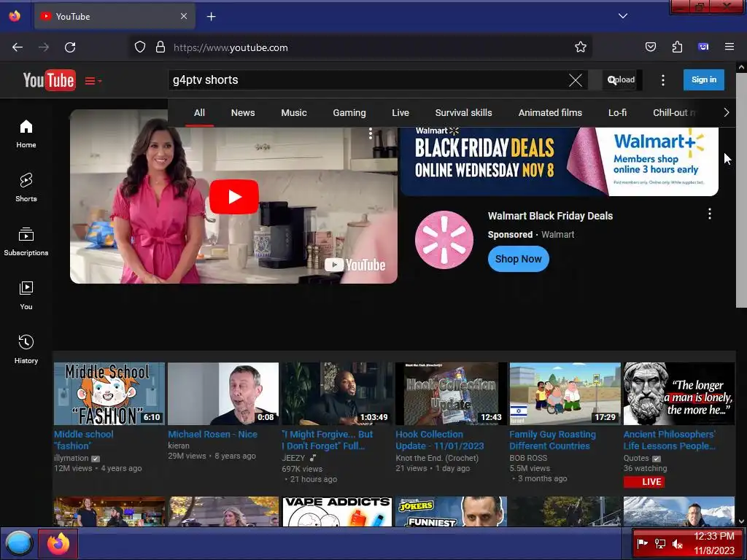Viewport: 747px width, 560px height.
Task: Open the Middle School Fashion thumbnail
Action: click(109, 394)
